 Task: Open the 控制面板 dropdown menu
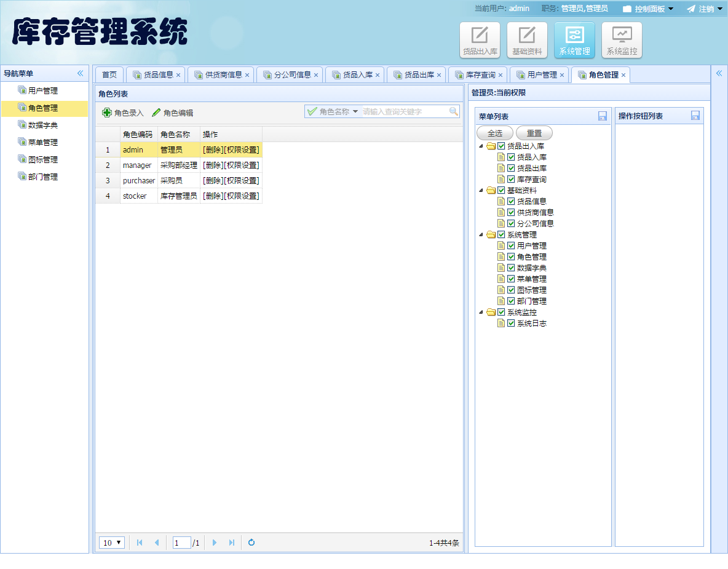647,9
